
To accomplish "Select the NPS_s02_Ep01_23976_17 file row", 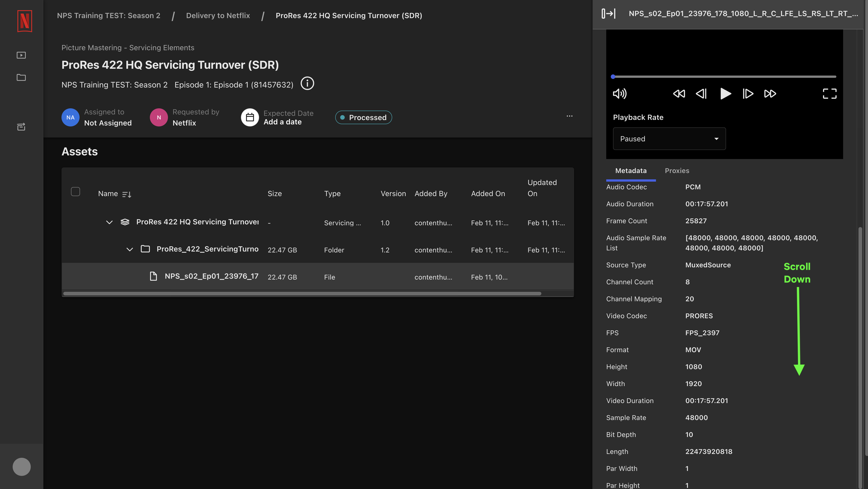I will point(318,277).
